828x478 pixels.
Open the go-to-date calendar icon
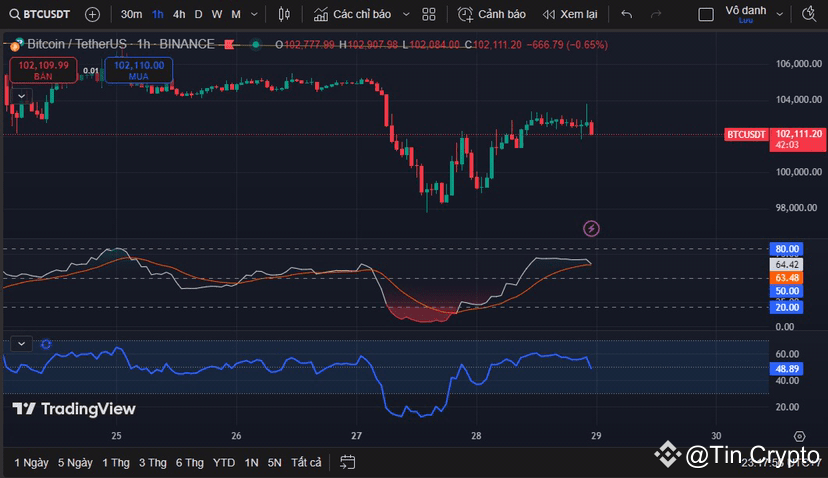347,462
